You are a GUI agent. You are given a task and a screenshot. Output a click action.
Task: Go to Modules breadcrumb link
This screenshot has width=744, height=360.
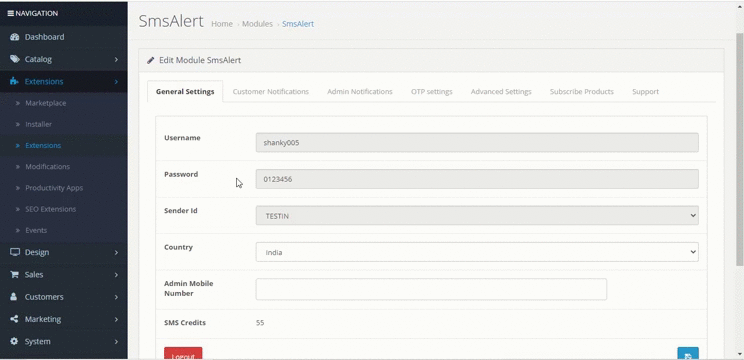(257, 24)
